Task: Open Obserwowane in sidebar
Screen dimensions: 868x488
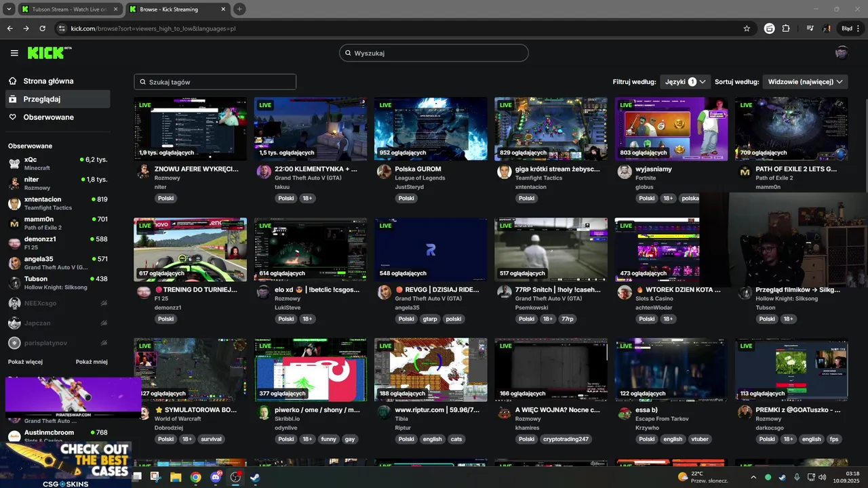Action: click(57, 117)
